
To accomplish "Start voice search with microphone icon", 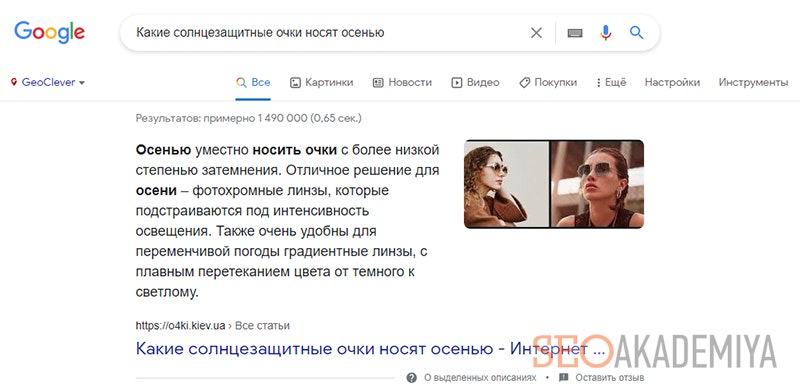I will point(606,33).
